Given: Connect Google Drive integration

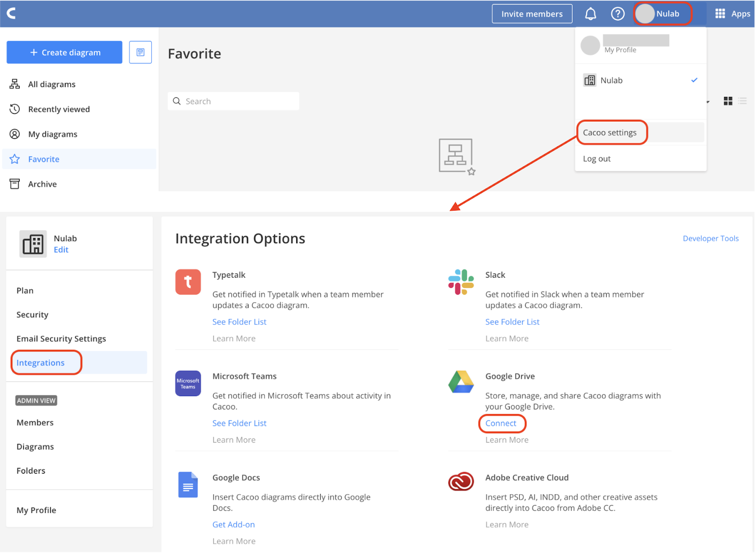Looking at the screenshot, I should click(x=501, y=423).
